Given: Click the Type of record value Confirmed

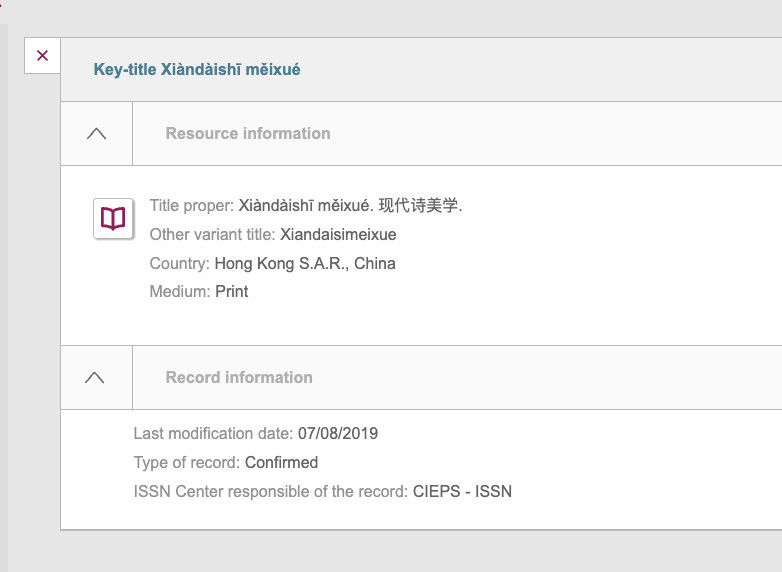Looking at the screenshot, I should coord(281,462).
